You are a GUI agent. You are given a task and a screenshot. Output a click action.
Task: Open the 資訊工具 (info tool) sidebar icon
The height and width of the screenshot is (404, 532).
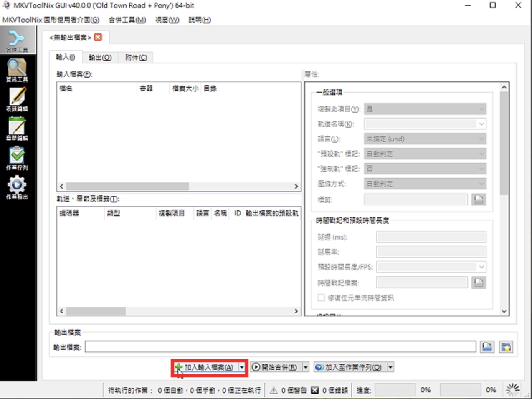coord(17,70)
